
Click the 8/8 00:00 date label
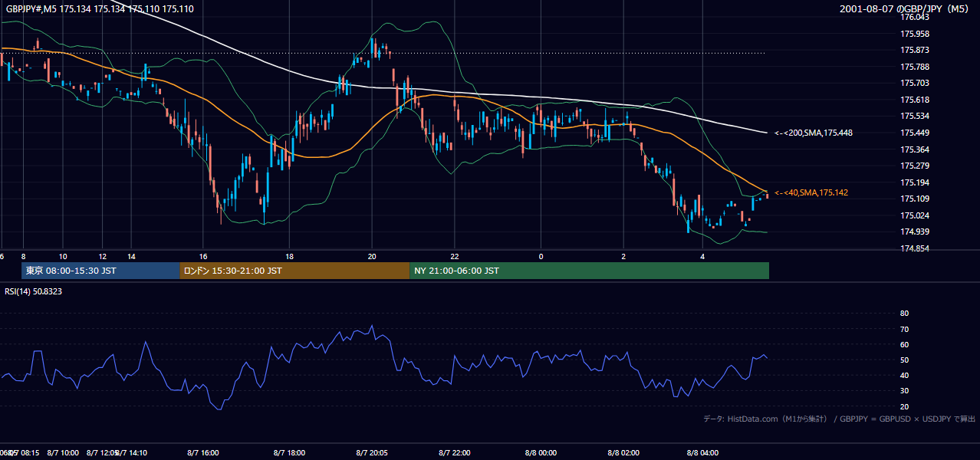coord(541,453)
